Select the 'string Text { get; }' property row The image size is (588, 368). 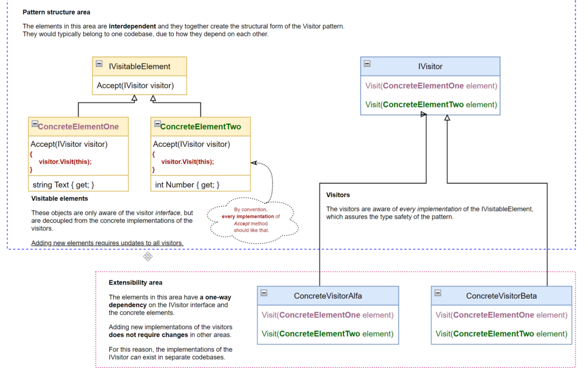click(64, 185)
